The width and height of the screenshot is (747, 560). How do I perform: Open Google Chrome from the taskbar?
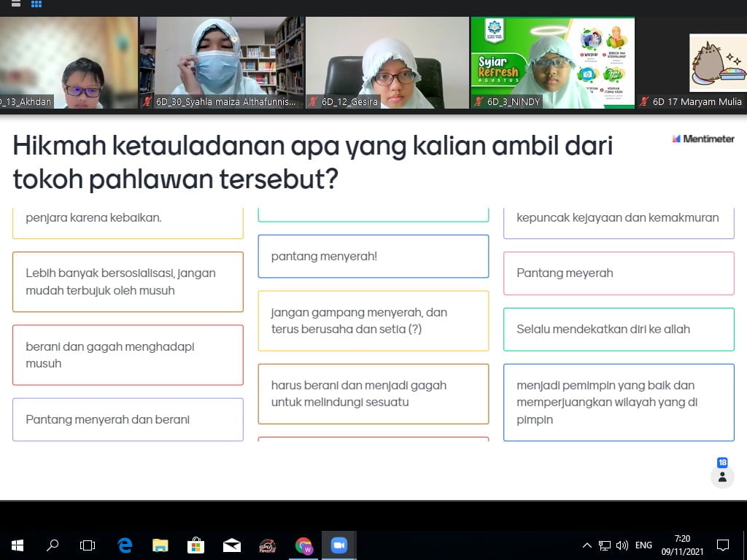303,545
